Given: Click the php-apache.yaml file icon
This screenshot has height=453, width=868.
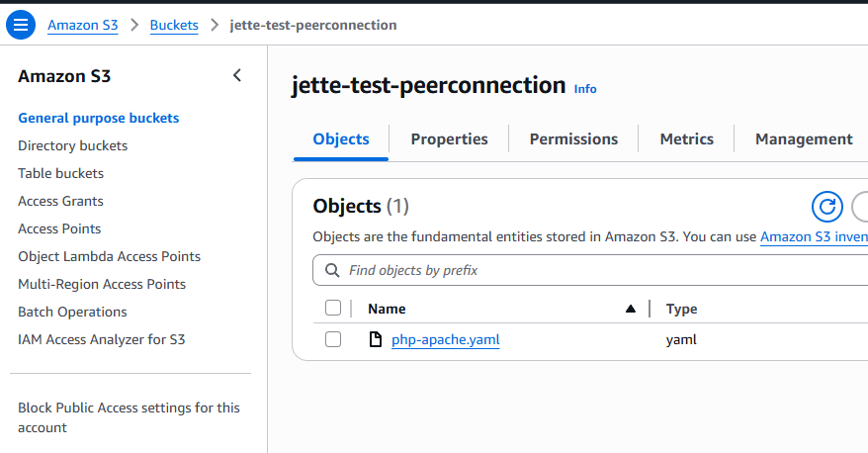Looking at the screenshot, I should click(x=376, y=339).
